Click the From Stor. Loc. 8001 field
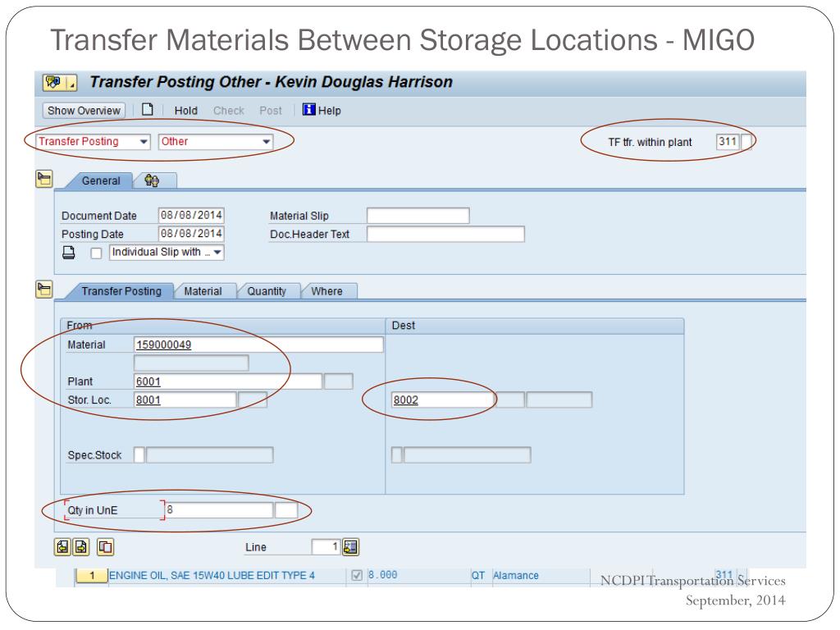Image resolution: width=840 pixels, height=630 pixels. tap(185, 399)
